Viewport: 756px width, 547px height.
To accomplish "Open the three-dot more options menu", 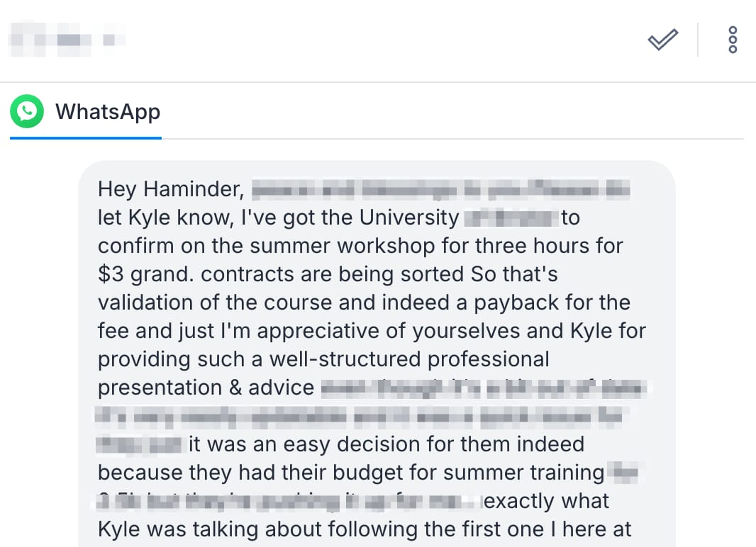I will pos(733,40).
